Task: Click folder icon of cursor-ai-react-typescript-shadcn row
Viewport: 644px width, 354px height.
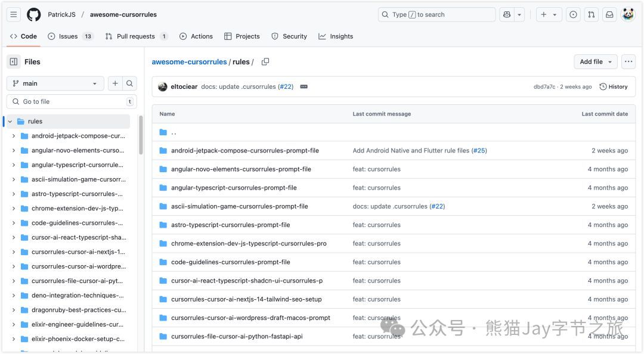Action: point(163,281)
